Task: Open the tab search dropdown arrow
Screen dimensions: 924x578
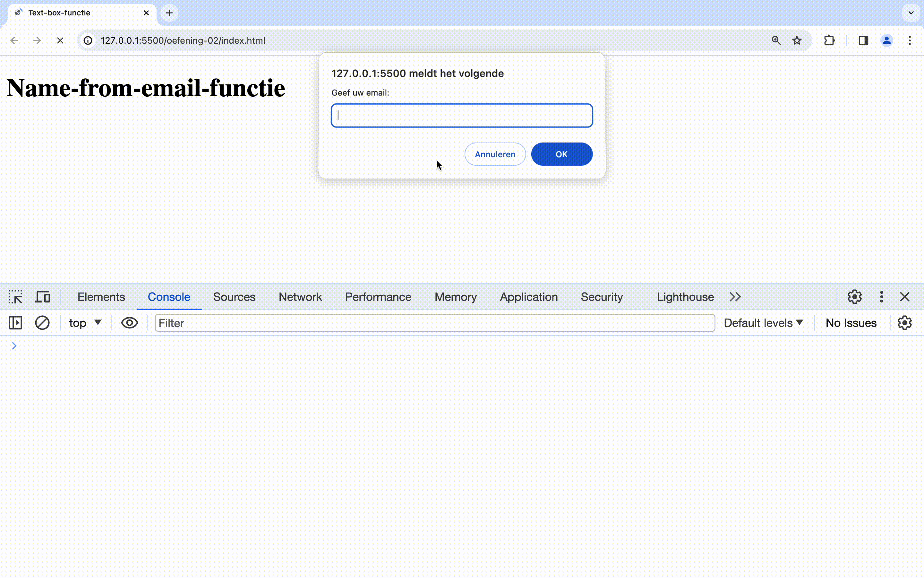Action: (x=911, y=13)
